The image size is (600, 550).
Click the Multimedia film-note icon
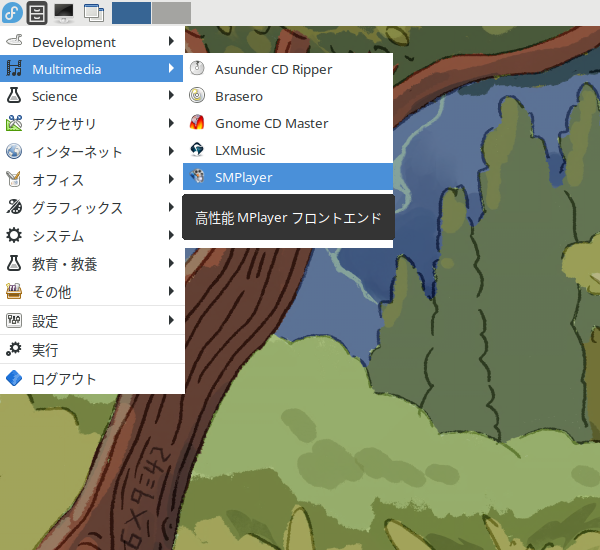pos(14,69)
